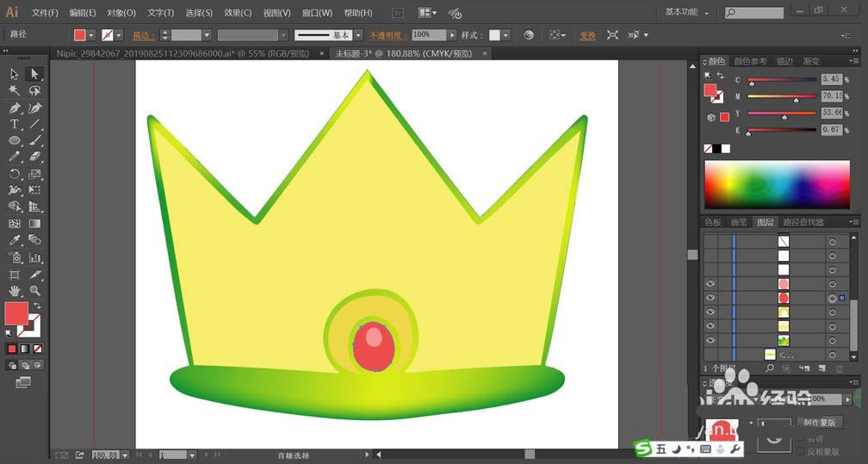
Task: Select the Free Transform tool
Action: coord(34,190)
